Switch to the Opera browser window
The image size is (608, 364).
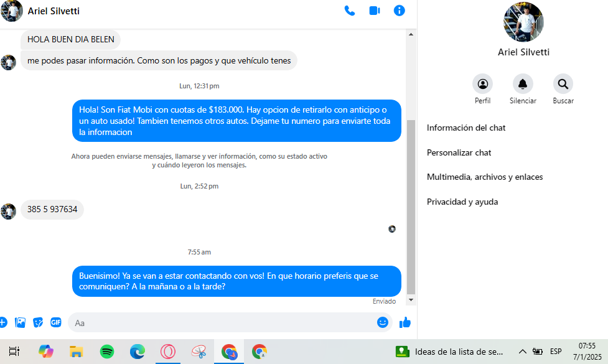click(168, 352)
